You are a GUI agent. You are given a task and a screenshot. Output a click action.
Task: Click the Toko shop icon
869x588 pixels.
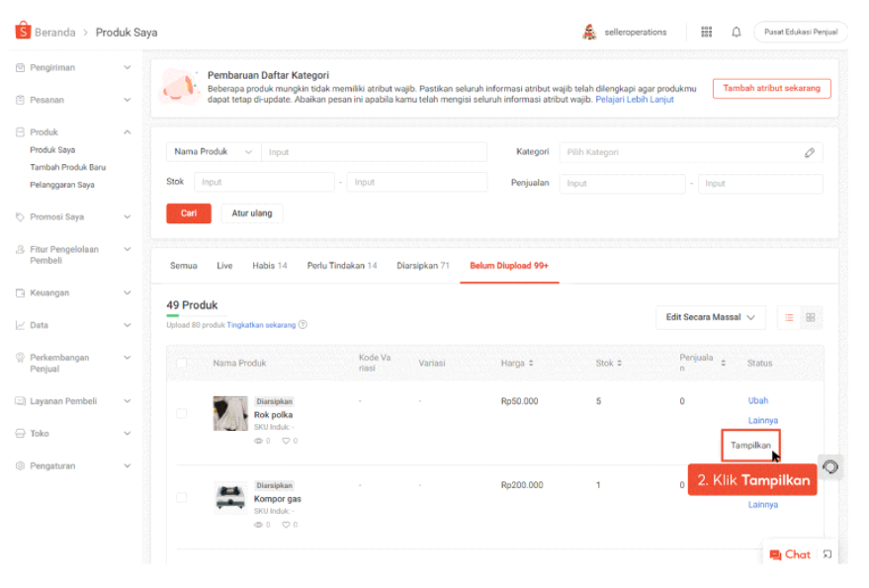(x=20, y=434)
